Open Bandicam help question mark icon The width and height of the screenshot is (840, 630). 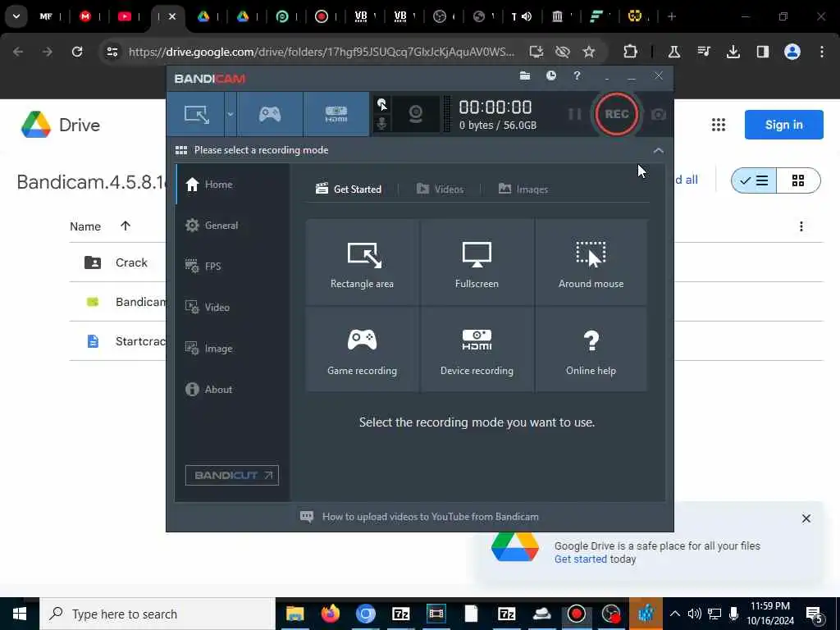click(577, 76)
